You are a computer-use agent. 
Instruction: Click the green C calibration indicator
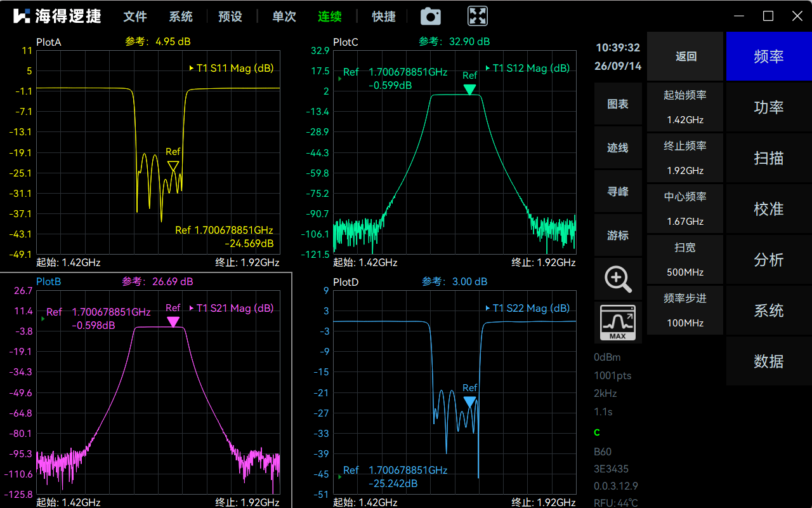tap(597, 433)
